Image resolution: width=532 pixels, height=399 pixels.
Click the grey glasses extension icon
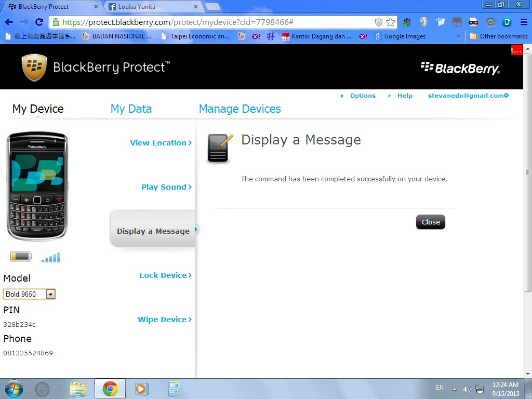click(x=457, y=22)
